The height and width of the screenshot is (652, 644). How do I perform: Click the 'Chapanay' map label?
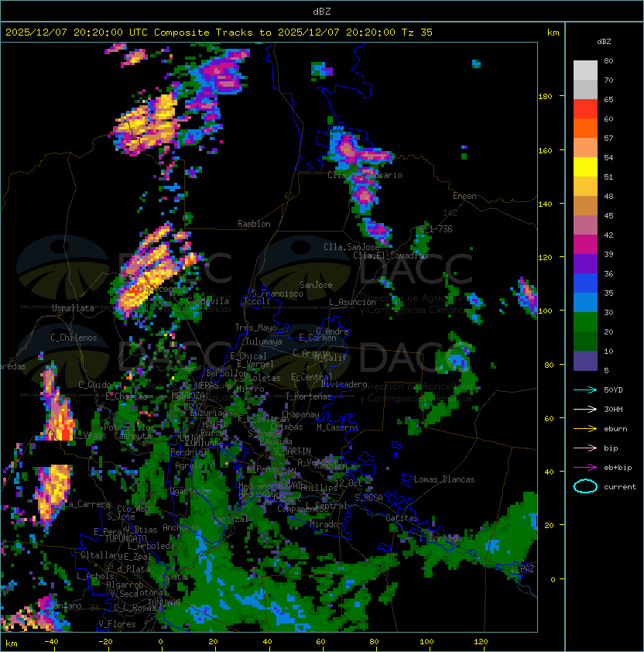click(300, 414)
